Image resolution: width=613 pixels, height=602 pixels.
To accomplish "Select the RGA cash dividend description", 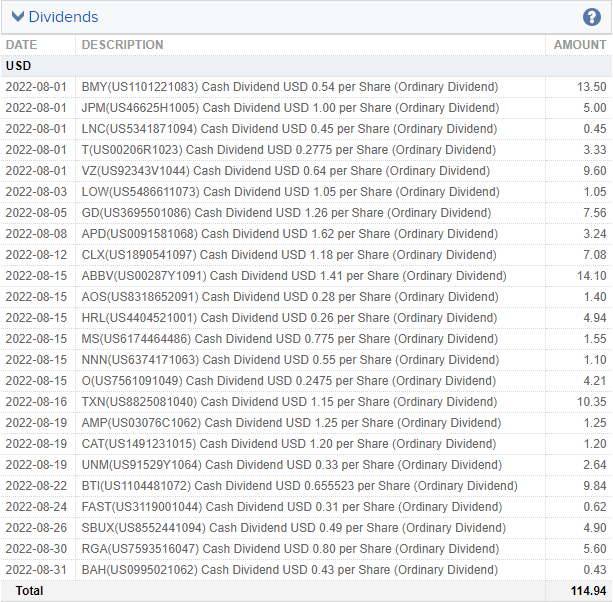I will [290, 549].
